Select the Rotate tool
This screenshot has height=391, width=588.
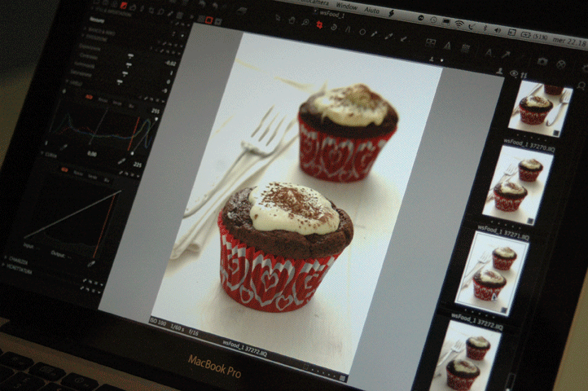(x=334, y=28)
